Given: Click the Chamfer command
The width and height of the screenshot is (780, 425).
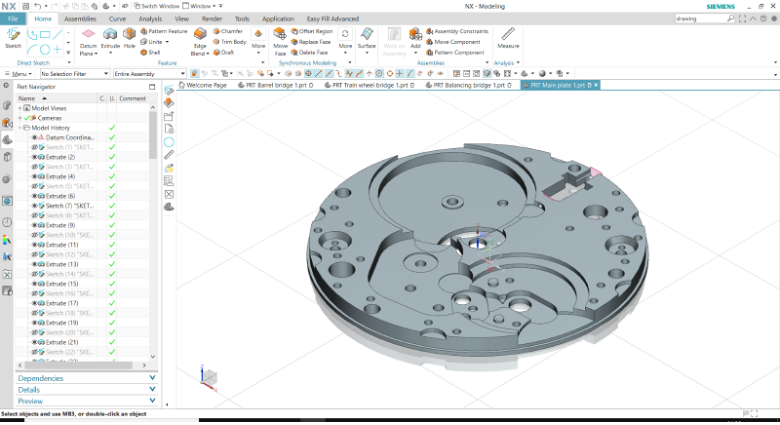Looking at the screenshot, I should tap(228, 31).
